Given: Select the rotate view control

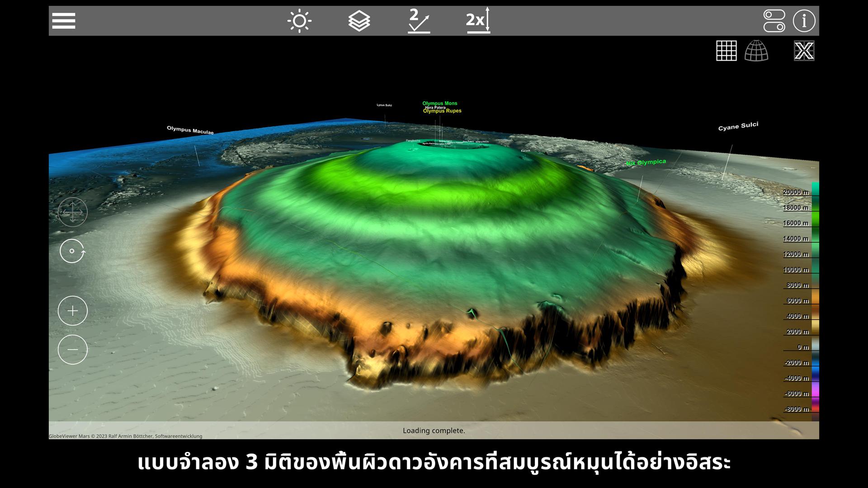Looking at the screenshot, I should [72, 251].
